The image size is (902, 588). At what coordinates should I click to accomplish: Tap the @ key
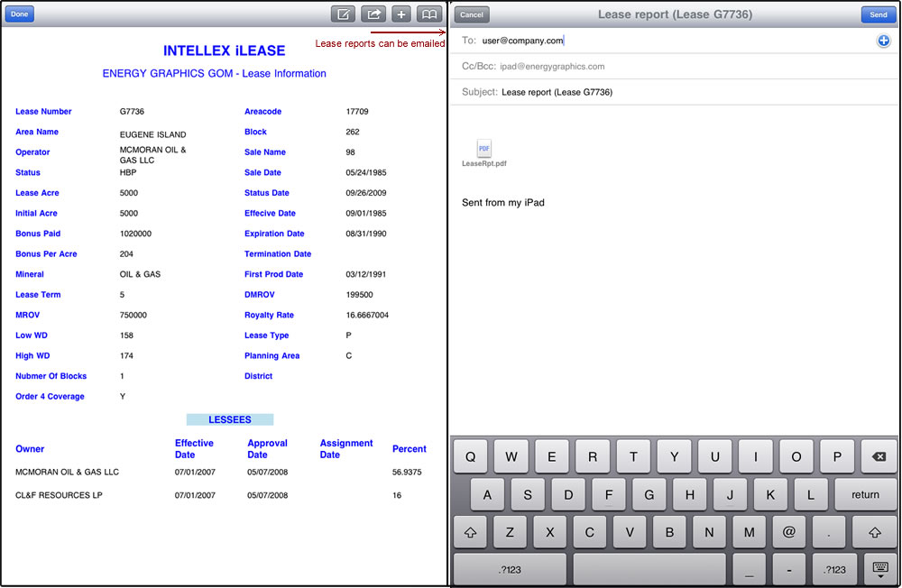(x=788, y=532)
